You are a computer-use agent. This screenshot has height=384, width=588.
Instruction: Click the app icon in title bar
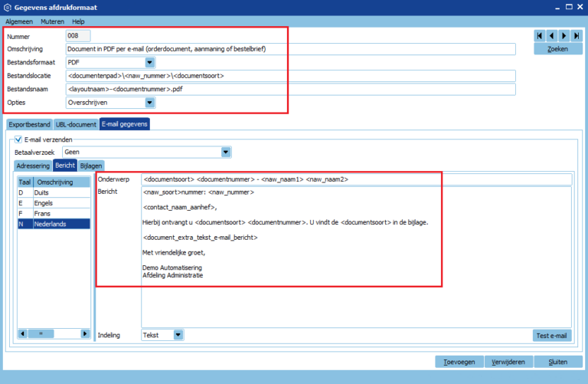[8, 7]
